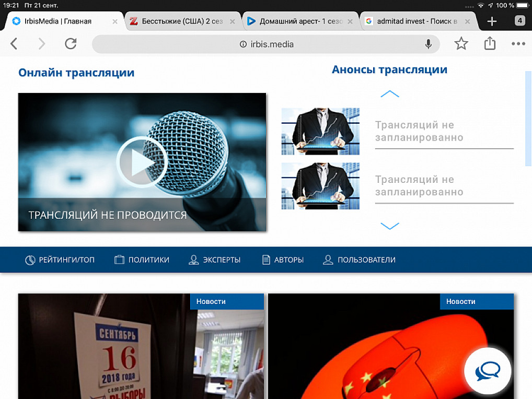Show previous broadcast announcements with up chevron
Viewport: 532px width, 399px height.
[390, 94]
